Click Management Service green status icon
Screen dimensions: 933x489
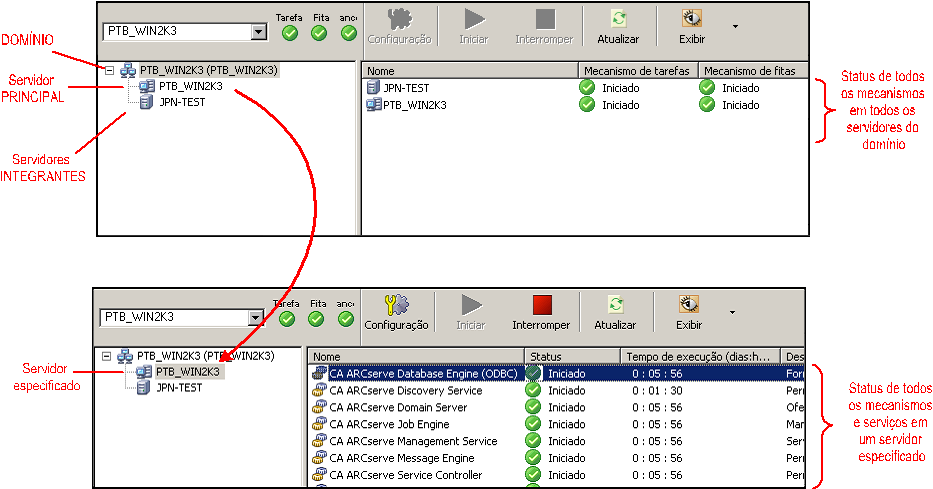pos(533,441)
